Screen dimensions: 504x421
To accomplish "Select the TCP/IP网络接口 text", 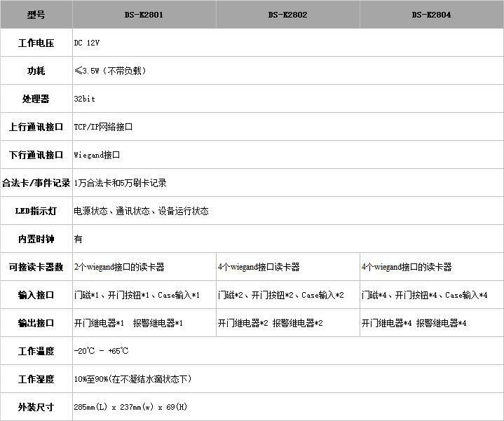I will (103, 127).
